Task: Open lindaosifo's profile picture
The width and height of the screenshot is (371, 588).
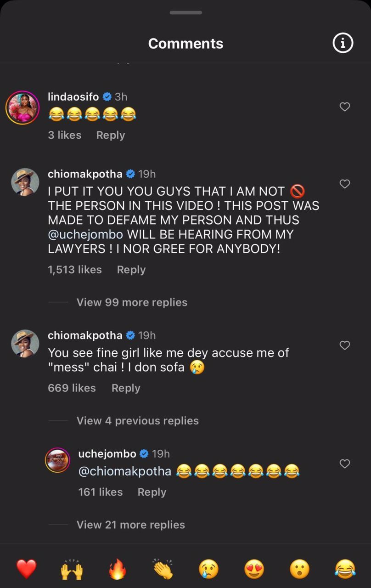Action: (22, 107)
